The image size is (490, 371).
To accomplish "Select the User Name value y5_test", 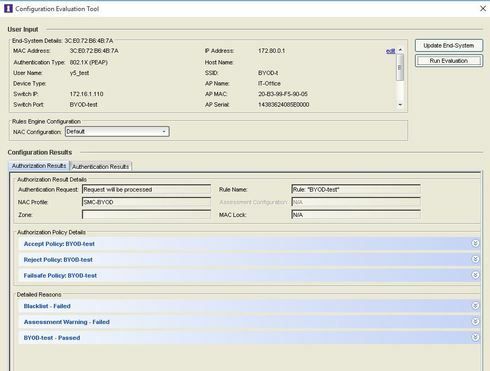I will pos(79,73).
